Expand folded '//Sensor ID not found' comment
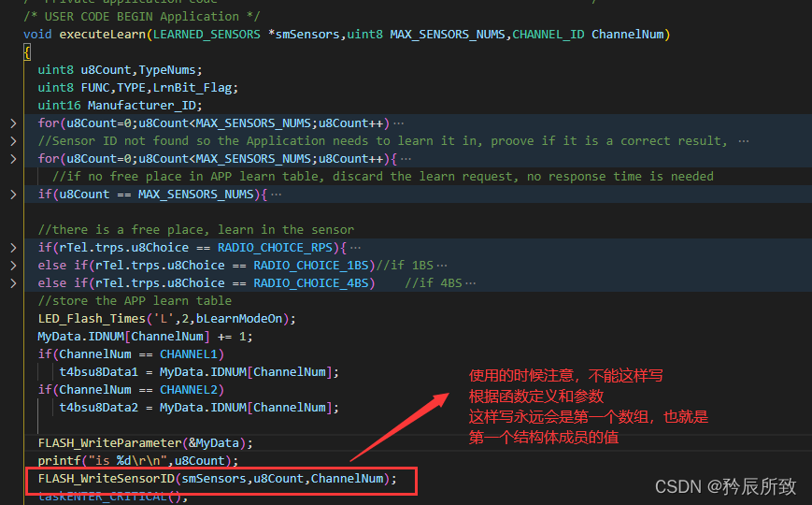Screen dimensions: 812x505 click(x=13, y=141)
